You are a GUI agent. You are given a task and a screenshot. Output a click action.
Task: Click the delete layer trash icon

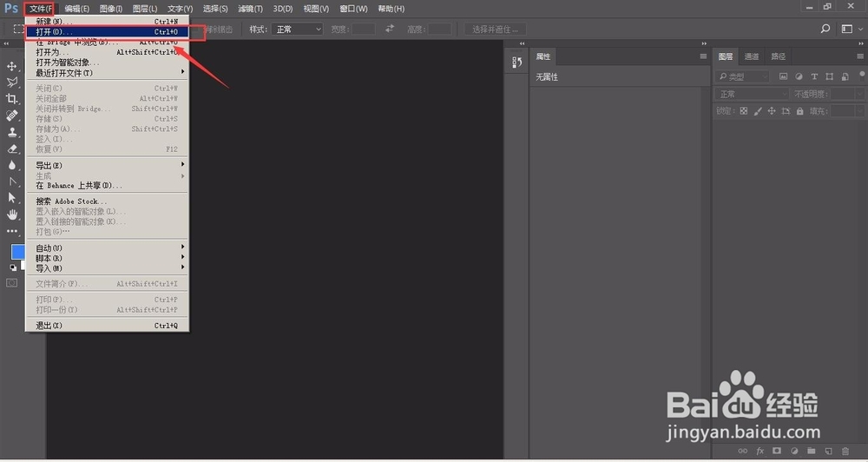(845, 452)
